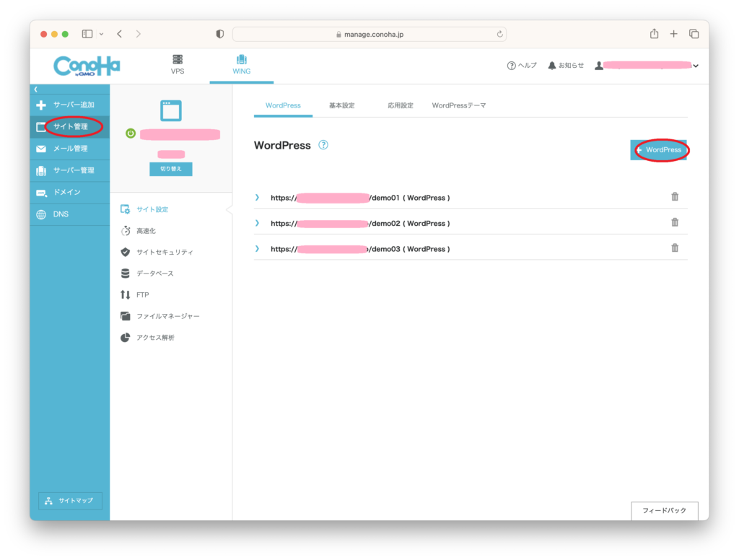Screen dimensions: 739x560
Task: Show the Safari tab overview
Action: click(694, 34)
